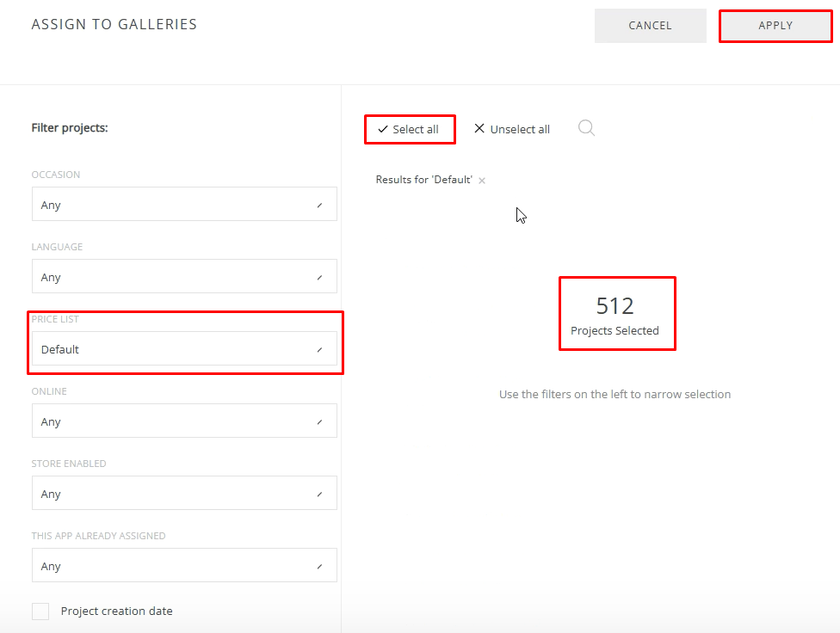840x633 pixels.
Task: Expand the Language dropdown
Action: [183, 277]
